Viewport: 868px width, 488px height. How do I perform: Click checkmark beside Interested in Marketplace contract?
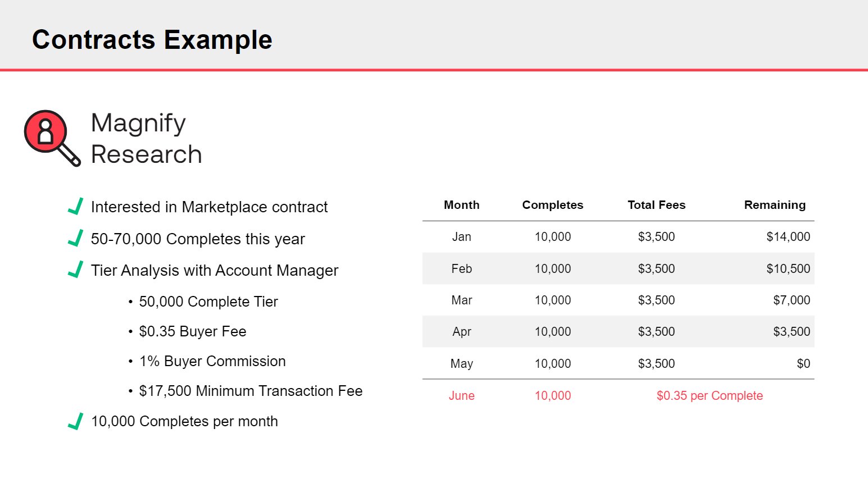click(76, 207)
